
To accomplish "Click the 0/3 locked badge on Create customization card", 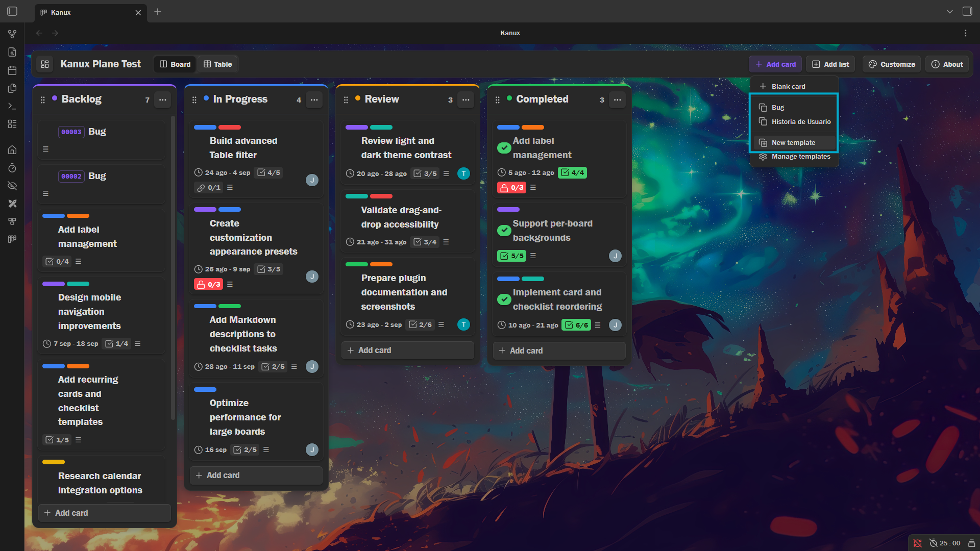I will tap(209, 284).
